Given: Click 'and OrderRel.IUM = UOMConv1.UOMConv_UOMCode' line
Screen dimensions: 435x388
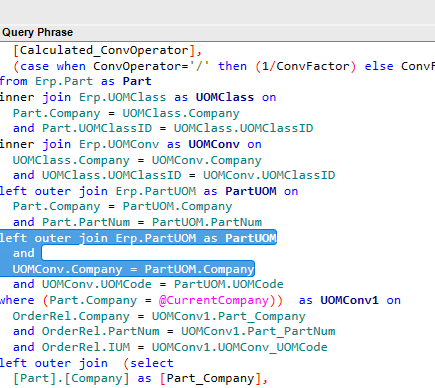Looking at the screenshot, I should [170, 347].
